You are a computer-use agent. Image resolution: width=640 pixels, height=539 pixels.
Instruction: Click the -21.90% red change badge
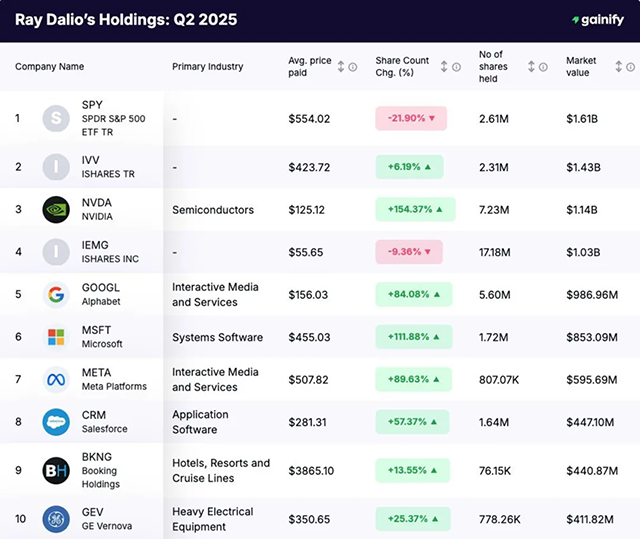click(410, 119)
